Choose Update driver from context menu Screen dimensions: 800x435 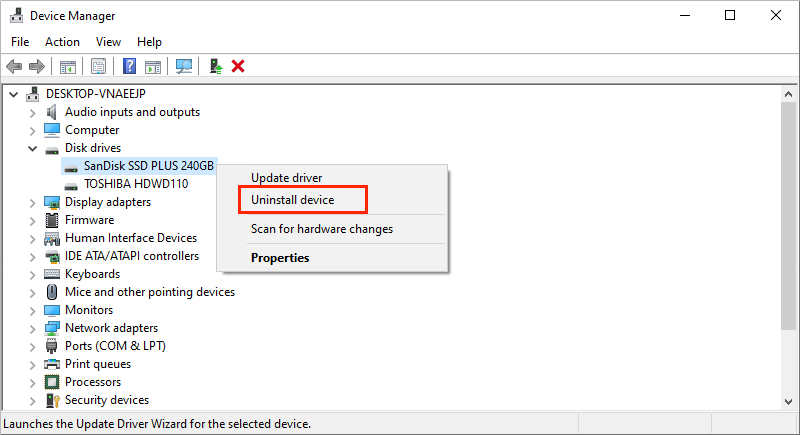pyautogui.click(x=287, y=177)
